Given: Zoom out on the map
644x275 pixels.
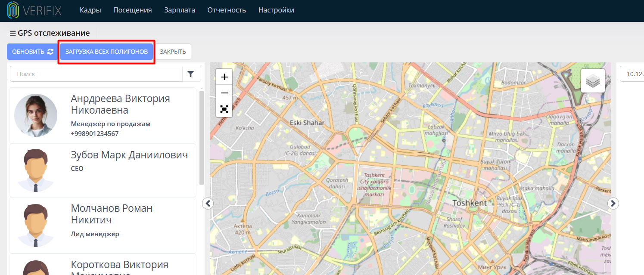Looking at the screenshot, I should 224,93.
